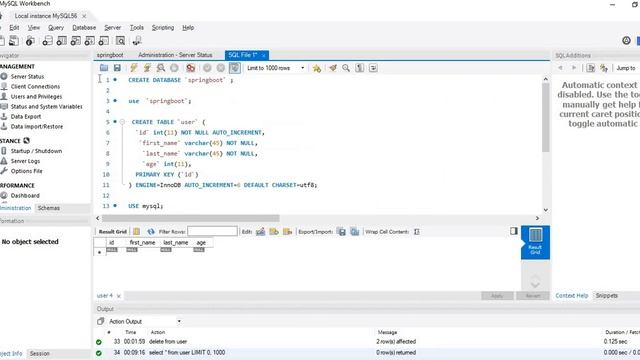Close the SQL File 1 tab
This screenshot has height=360, width=640.
[x=264, y=55]
